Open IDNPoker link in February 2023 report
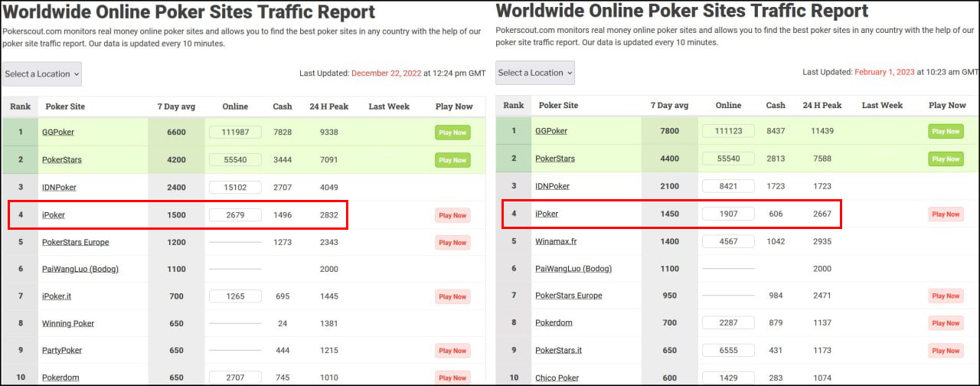 click(552, 186)
